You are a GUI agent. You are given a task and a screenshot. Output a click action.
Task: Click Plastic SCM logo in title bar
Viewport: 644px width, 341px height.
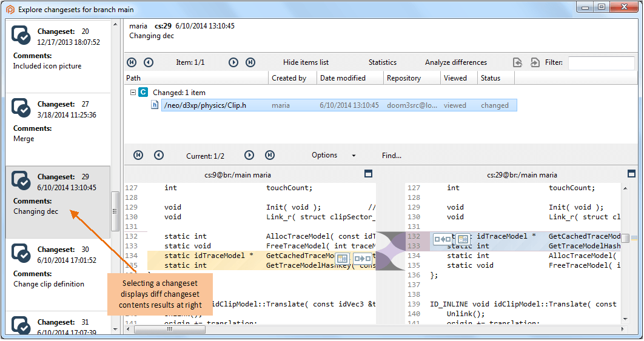[x=10, y=10]
